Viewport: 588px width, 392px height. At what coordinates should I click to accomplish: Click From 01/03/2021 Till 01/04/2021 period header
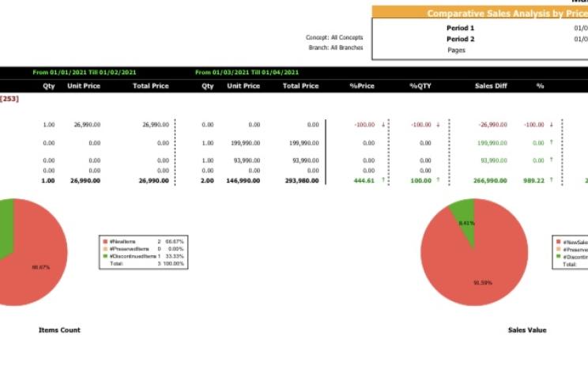(247, 73)
